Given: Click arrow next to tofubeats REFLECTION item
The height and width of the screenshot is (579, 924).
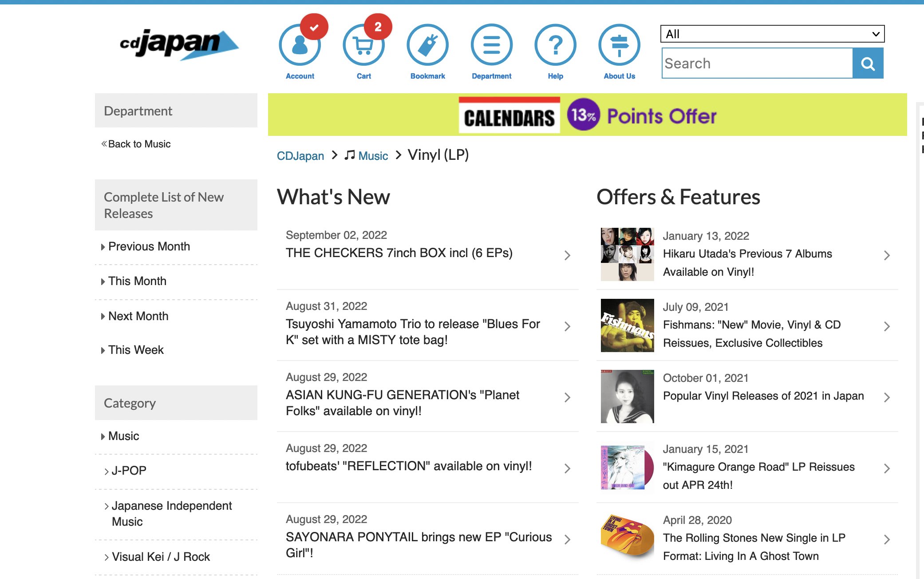Looking at the screenshot, I should (567, 468).
